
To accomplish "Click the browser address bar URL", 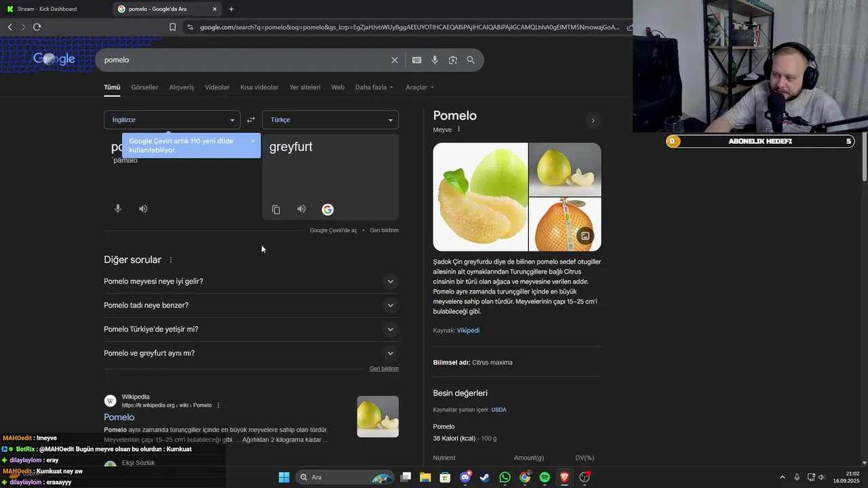I will tap(410, 27).
